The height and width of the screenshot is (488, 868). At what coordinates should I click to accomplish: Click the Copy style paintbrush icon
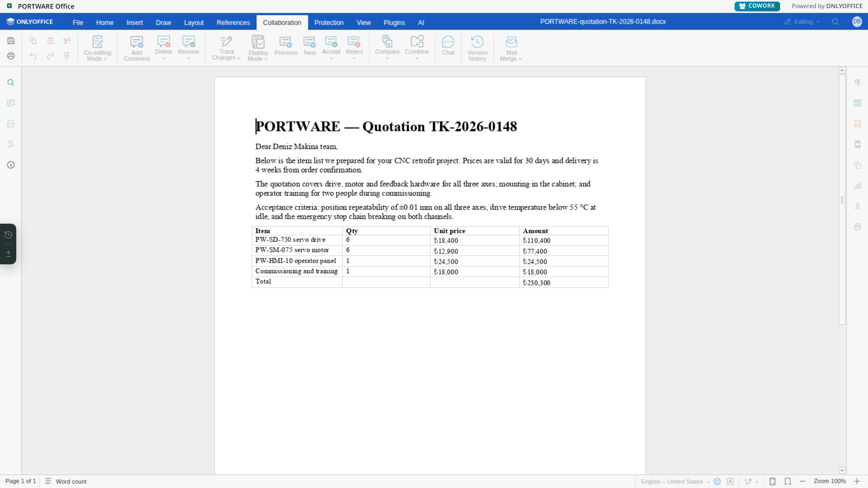pos(67,56)
